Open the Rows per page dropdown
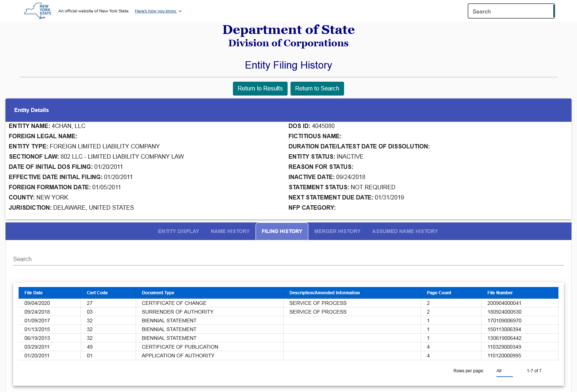The width and height of the screenshot is (577, 392). tap(504, 371)
